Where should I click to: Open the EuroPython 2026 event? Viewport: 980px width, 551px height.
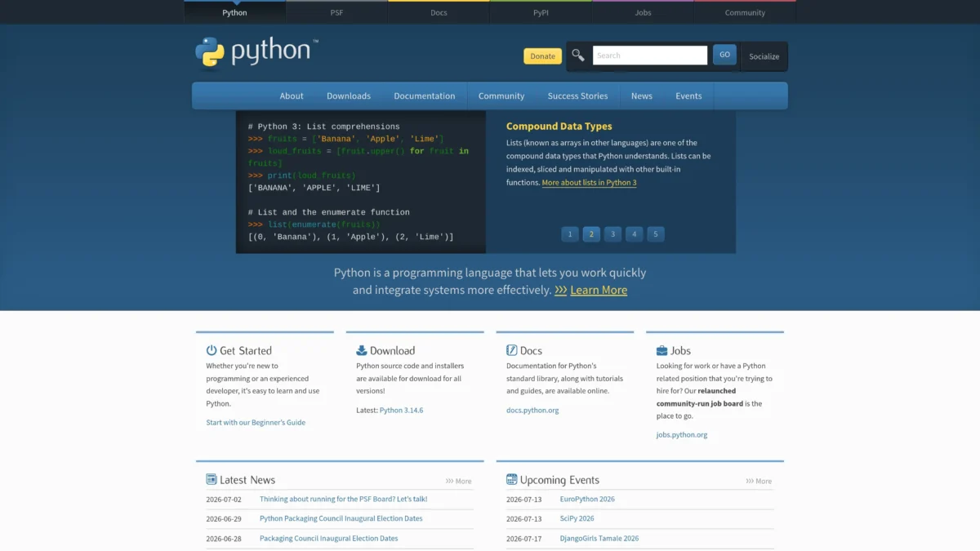[x=587, y=499]
